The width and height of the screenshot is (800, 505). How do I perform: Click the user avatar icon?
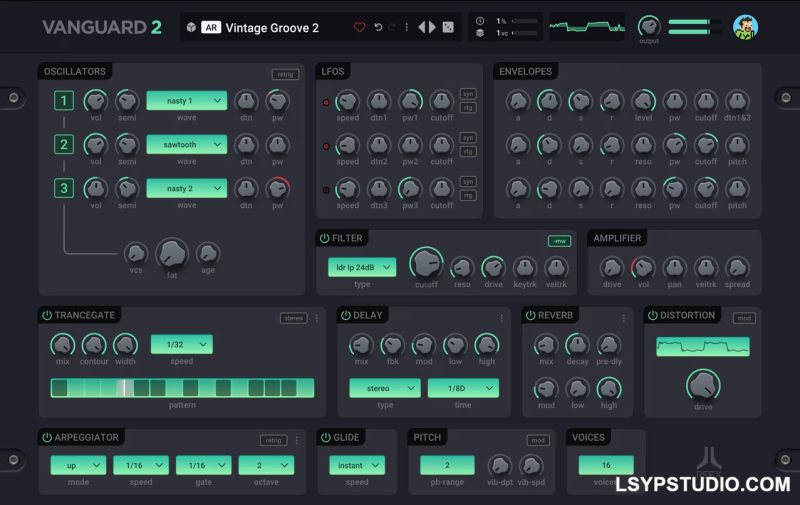745,27
